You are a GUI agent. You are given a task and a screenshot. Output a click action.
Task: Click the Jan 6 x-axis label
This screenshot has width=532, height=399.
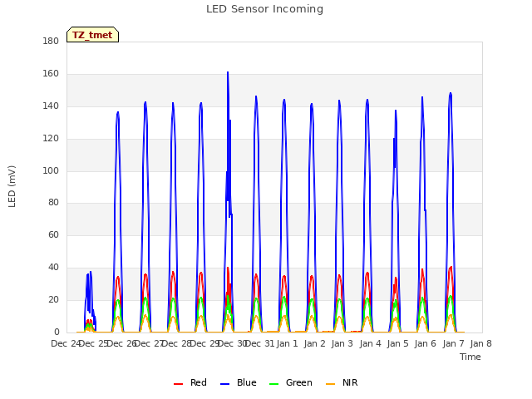(426, 343)
